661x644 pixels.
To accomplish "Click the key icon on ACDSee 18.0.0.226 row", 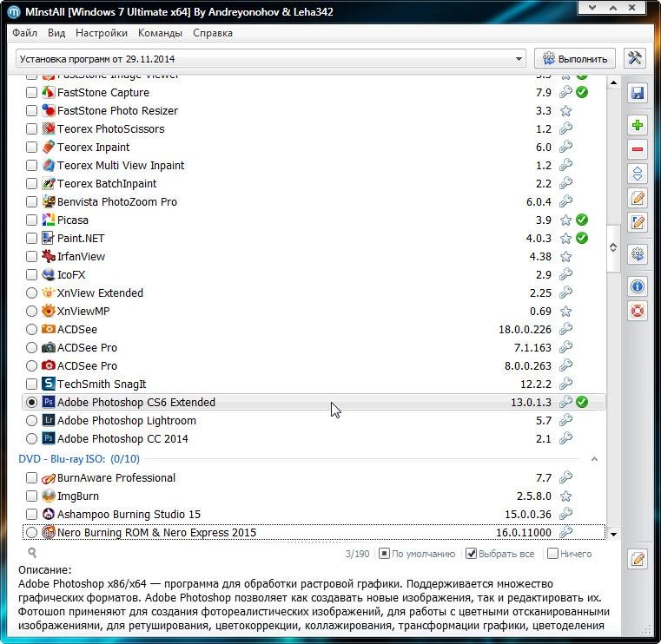I will point(565,329).
